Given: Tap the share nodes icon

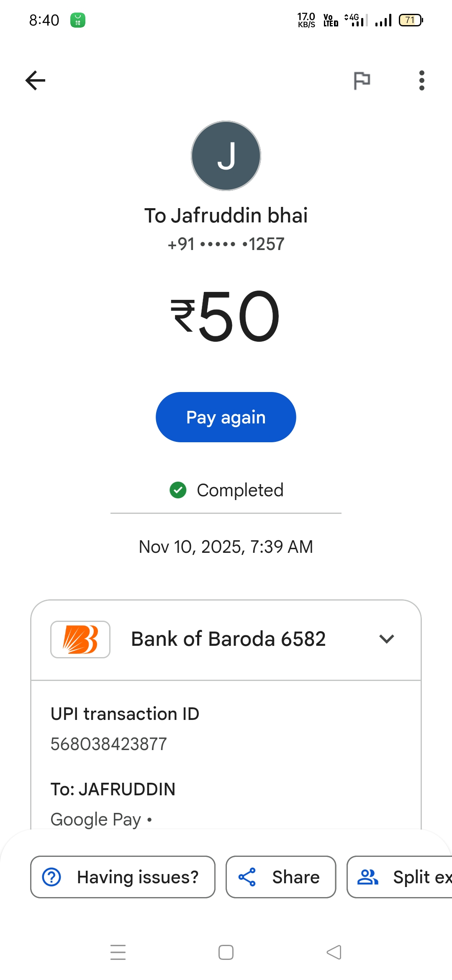Looking at the screenshot, I should (x=247, y=877).
